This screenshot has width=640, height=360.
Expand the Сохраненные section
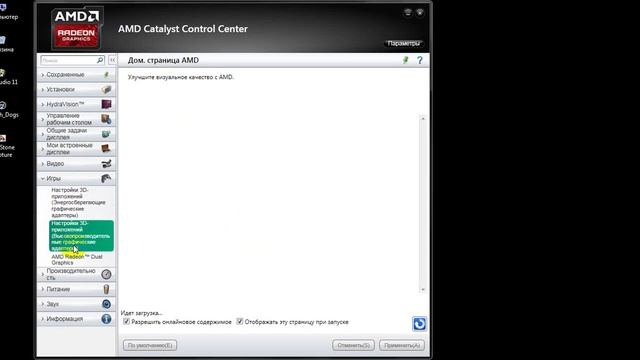pyautogui.click(x=76, y=75)
